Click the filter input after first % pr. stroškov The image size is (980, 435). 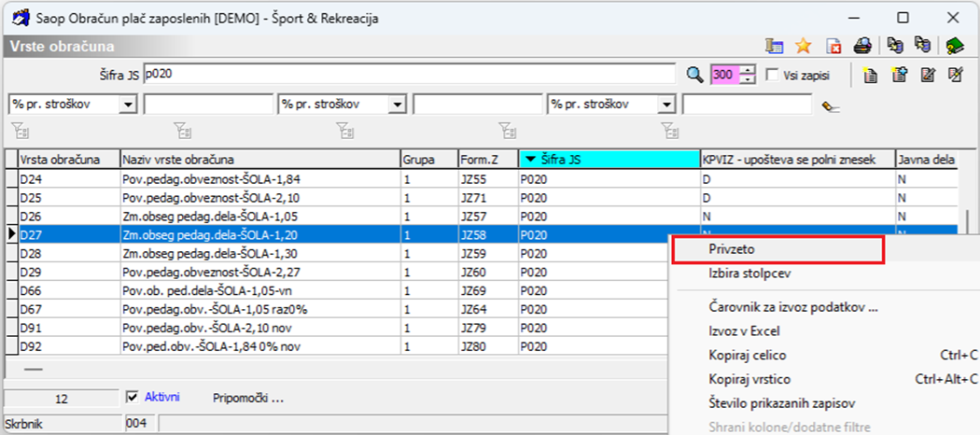pyautogui.click(x=209, y=105)
